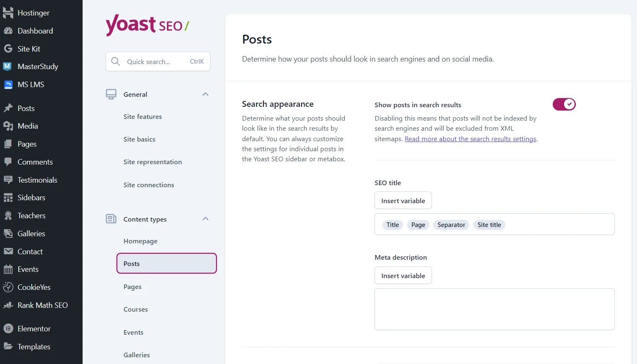
Task: Open CookieYes menu label
Action: (34, 287)
